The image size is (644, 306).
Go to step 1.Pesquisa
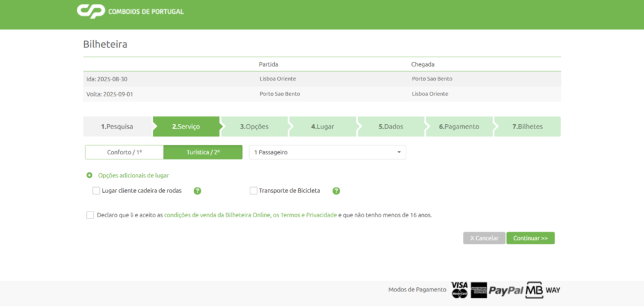[118, 127]
